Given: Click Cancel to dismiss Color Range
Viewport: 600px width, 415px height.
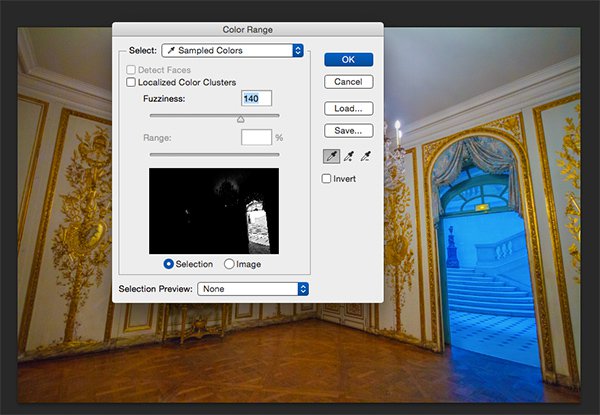Looking at the screenshot, I should (348, 81).
